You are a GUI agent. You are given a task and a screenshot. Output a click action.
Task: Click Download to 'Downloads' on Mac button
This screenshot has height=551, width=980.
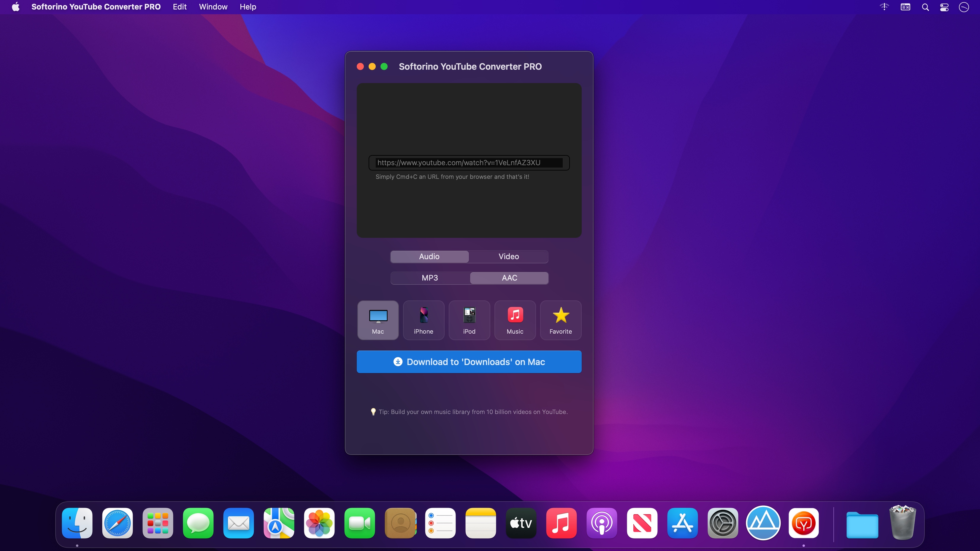[x=469, y=362]
